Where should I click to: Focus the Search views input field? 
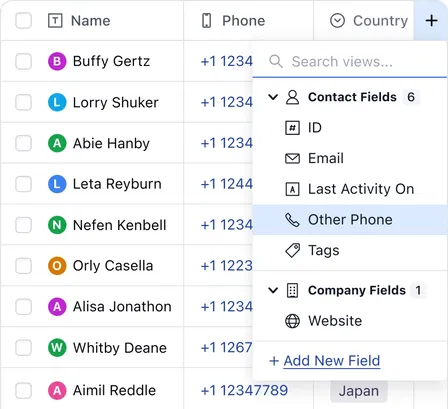point(349,61)
